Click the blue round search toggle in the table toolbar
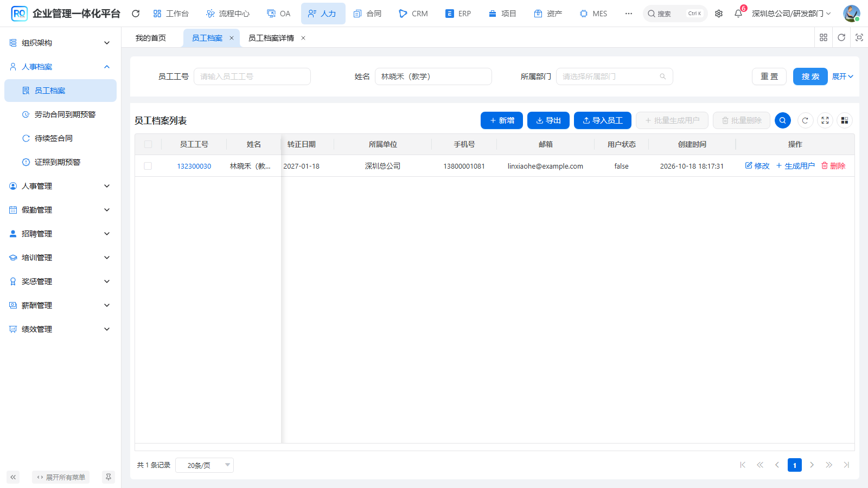The width and height of the screenshot is (868, 488). [783, 120]
